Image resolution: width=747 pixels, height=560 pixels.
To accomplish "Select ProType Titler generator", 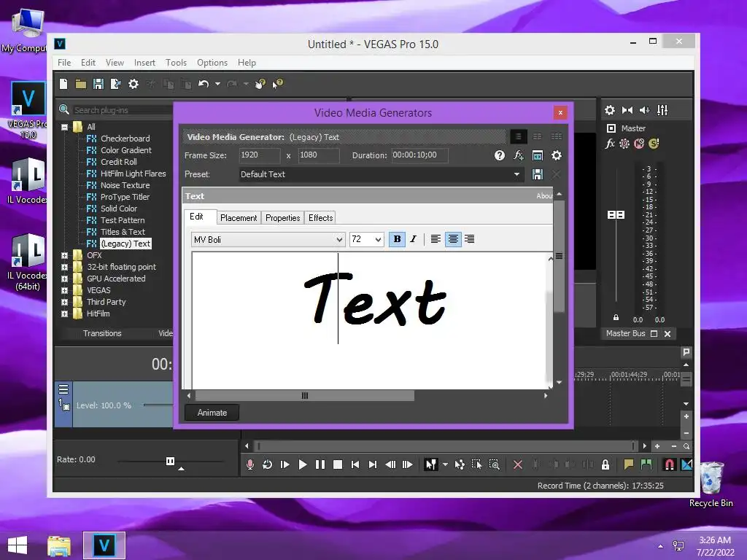I will (x=125, y=197).
